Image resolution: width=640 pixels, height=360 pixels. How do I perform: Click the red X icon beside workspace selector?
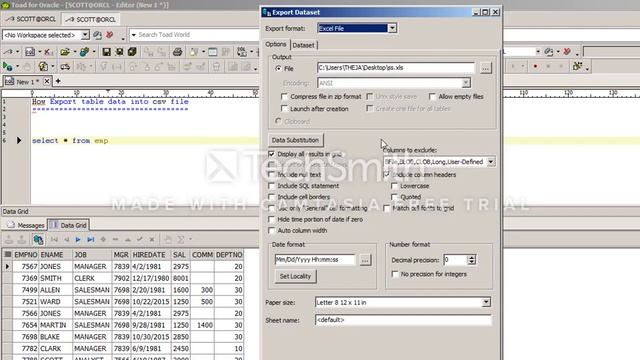pos(109,35)
